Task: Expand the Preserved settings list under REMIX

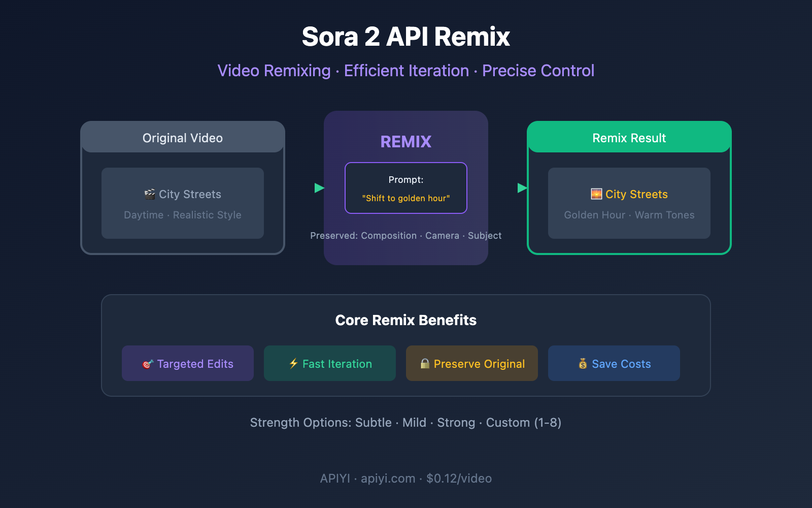Action: 405,235
